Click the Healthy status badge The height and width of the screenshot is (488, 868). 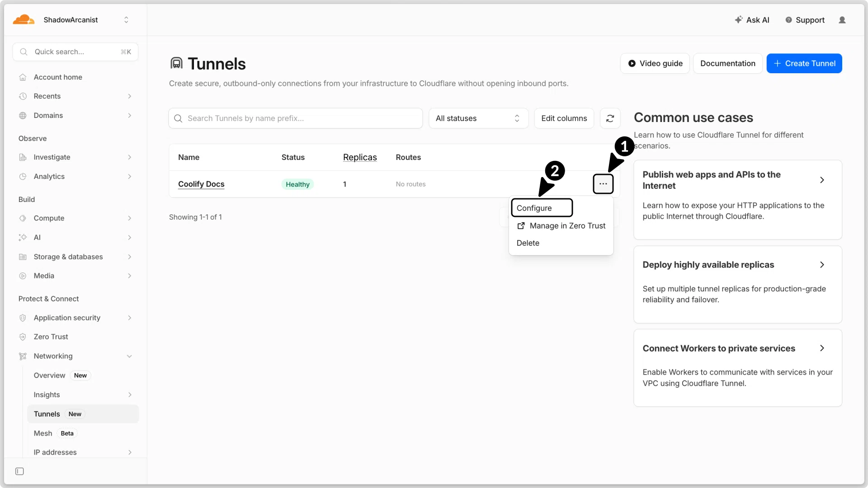tap(297, 184)
